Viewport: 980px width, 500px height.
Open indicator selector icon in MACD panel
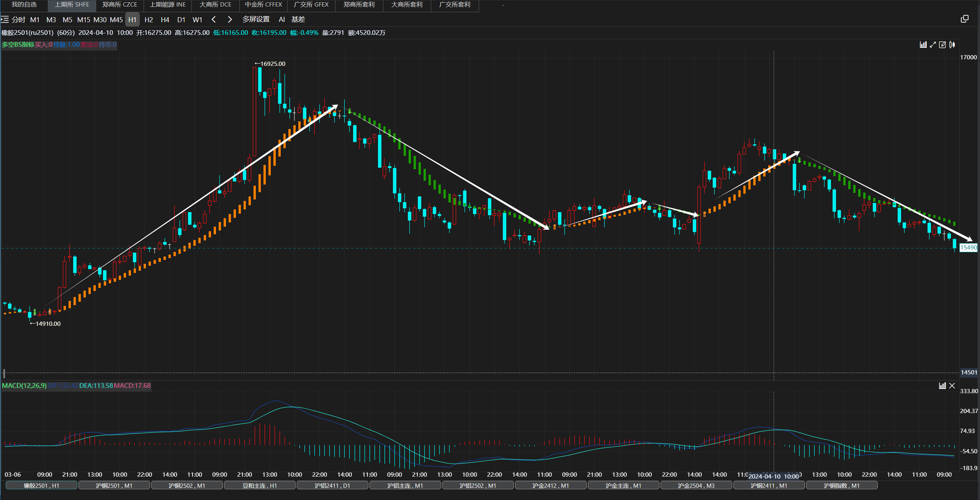click(942, 386)
